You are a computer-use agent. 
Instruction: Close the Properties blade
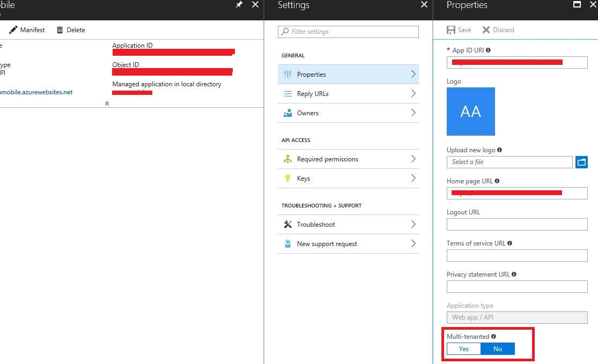pyautogui.click(x=593, y=5)
